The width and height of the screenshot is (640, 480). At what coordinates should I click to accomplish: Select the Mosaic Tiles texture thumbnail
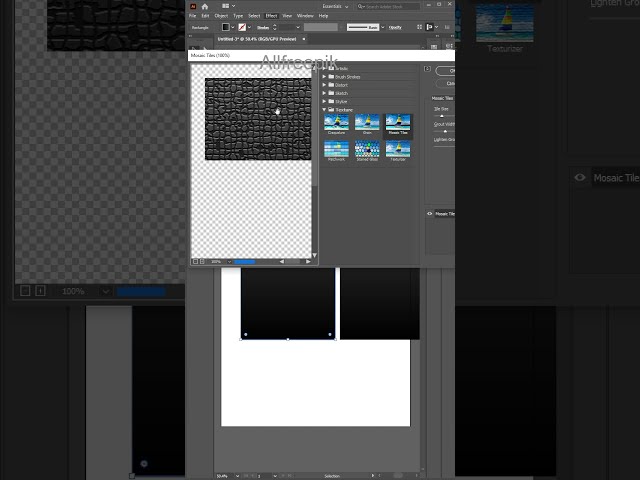click(x=398, y=124)
